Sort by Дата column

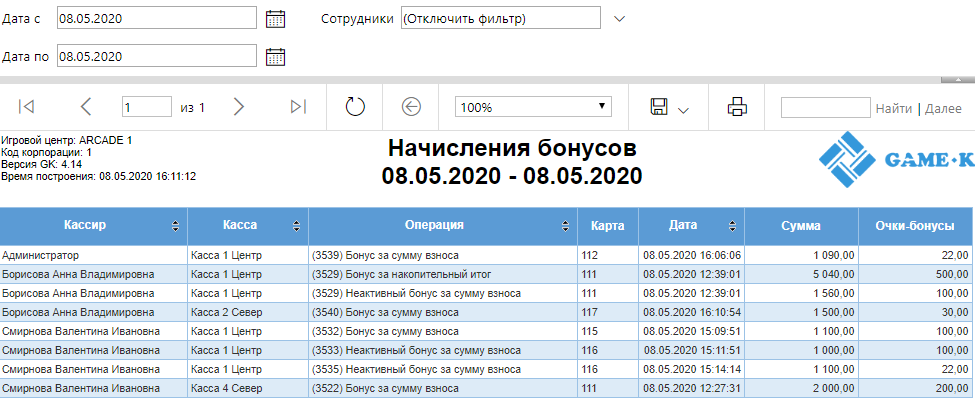(733, 226)
